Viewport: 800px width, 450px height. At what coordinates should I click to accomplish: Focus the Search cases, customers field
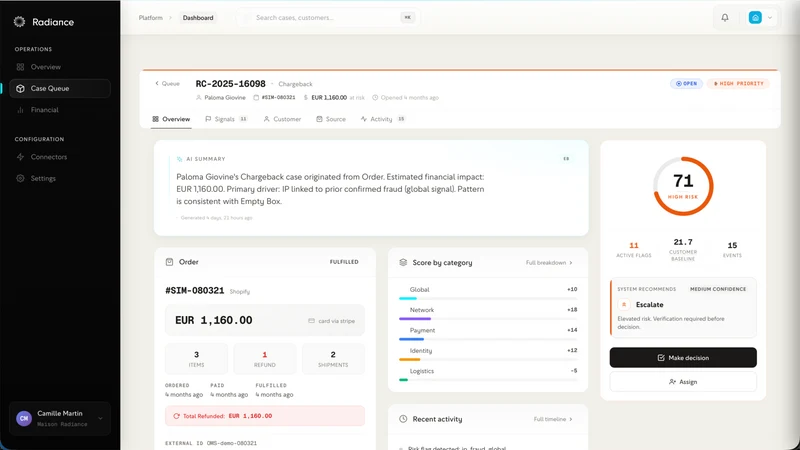tap(328, 17)
